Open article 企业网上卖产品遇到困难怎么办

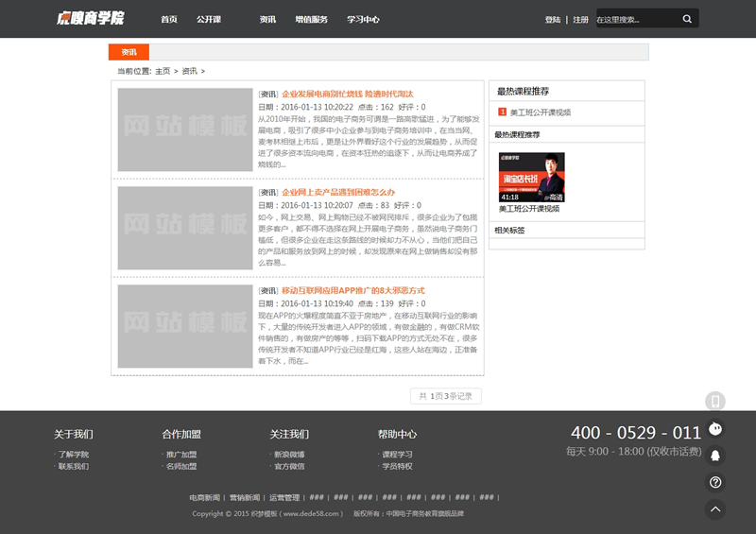coord(338,192)
